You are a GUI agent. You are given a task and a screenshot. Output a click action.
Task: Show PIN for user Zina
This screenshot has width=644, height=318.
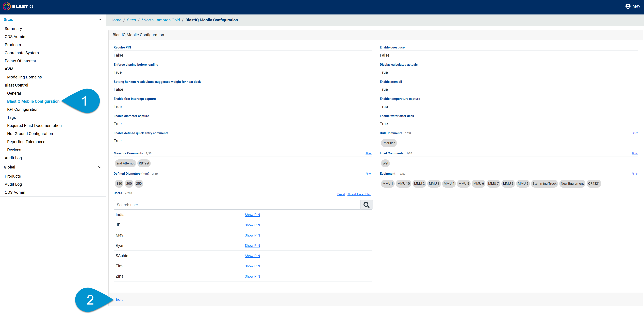tap(252, 276)
